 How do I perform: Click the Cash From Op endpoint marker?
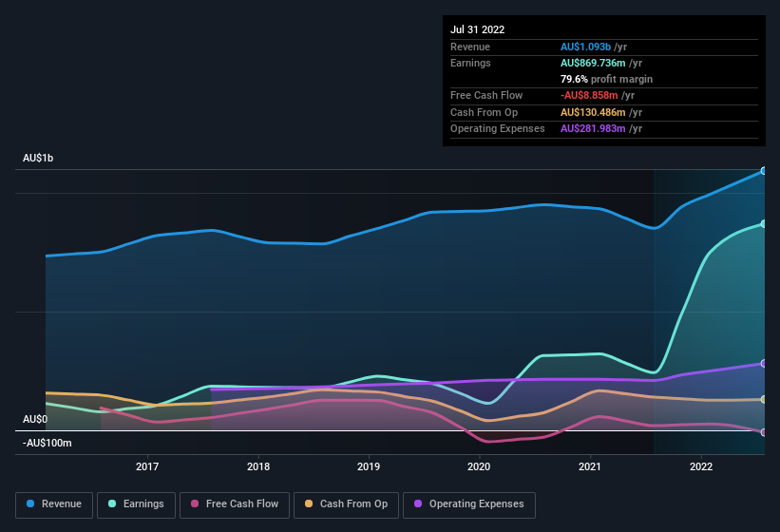[763, 400]
